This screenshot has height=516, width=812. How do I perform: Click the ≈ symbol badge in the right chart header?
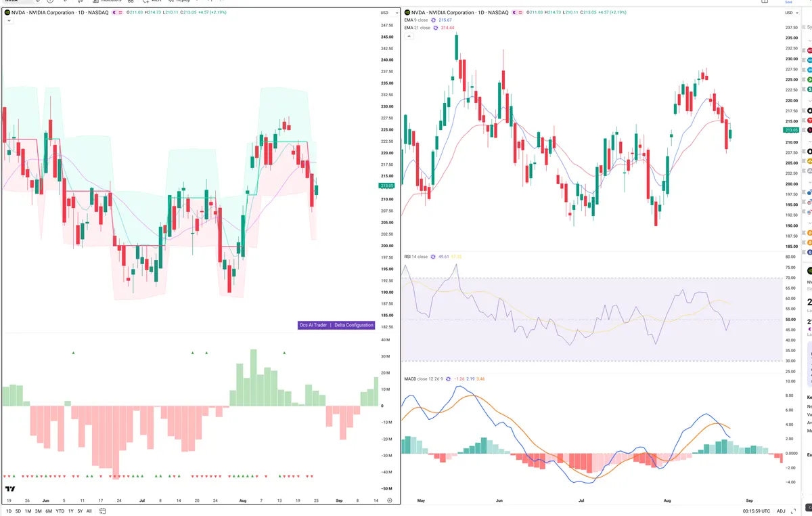click(x=520, y=12)
